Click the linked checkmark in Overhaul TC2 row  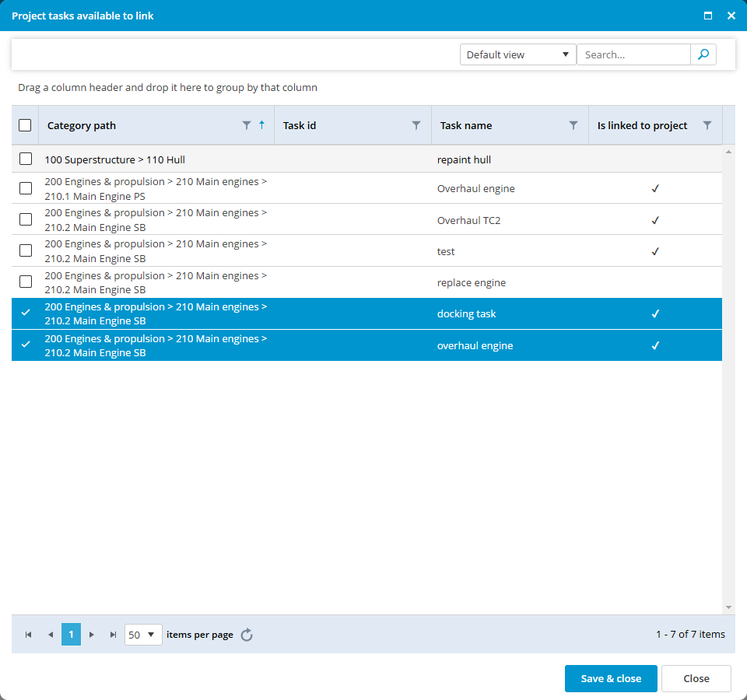point(655,220)
